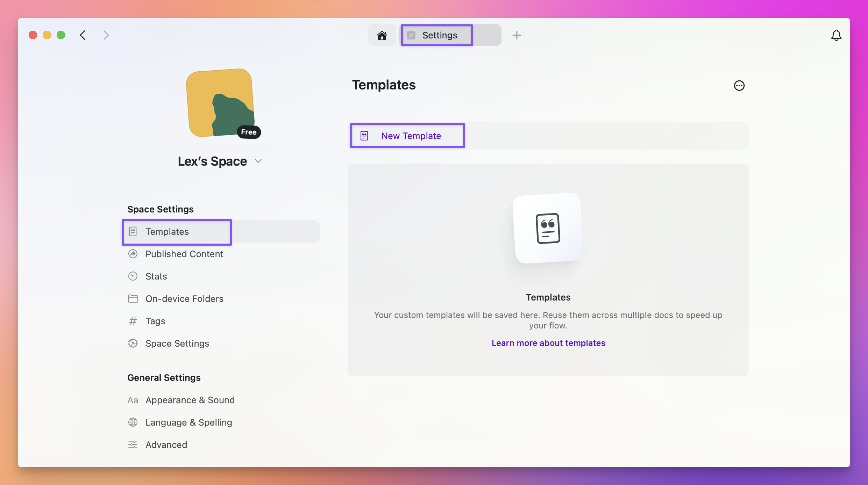Open a new tab with the plus button

[516, 35]
